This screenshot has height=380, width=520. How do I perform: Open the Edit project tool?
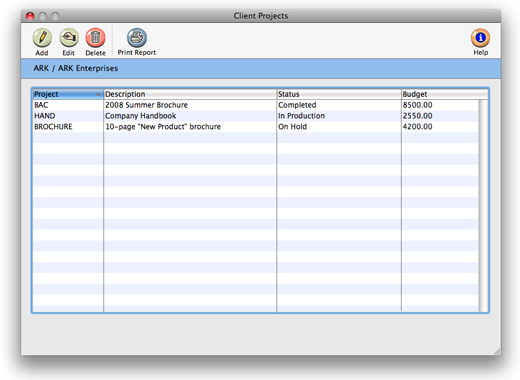click(69, 38)
